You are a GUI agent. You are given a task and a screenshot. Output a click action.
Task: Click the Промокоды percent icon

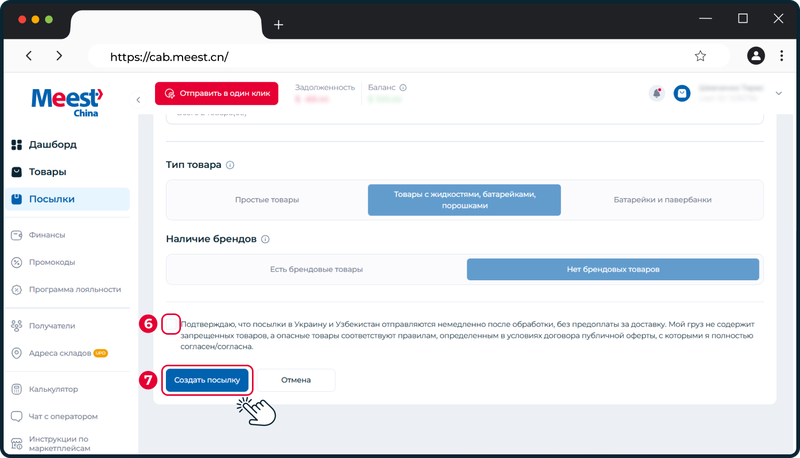pos(16,262)
